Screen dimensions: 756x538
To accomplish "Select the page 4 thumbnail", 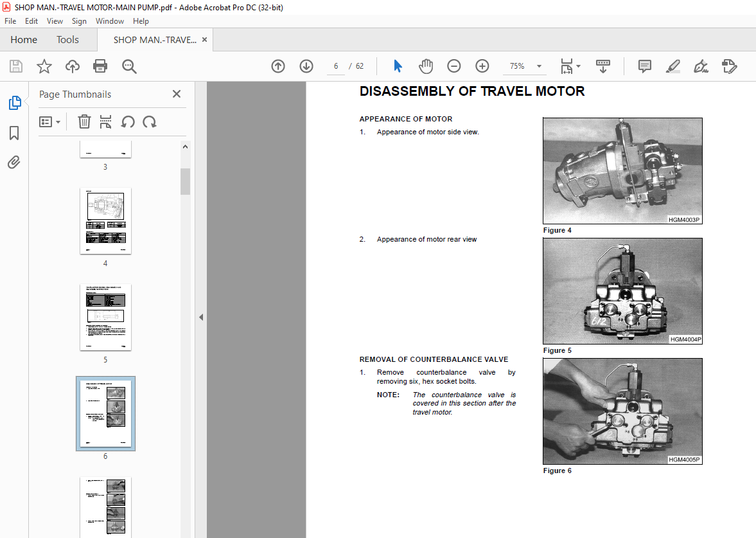I will point(105,221).
